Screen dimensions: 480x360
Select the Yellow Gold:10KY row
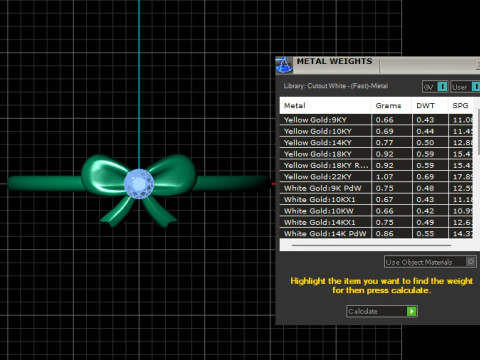click(x=376, y=131)
